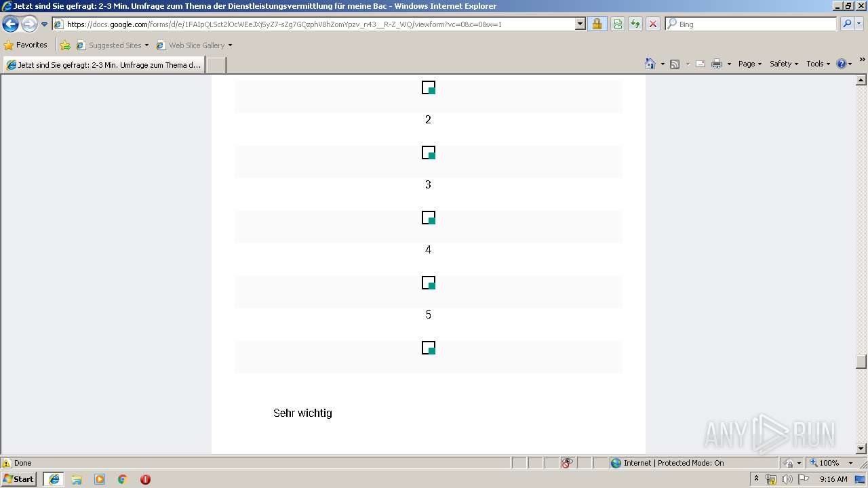The width and height of the screenshot is (868, 488).
Task: Show hidden system tray icons
Action: coord(757,479)
